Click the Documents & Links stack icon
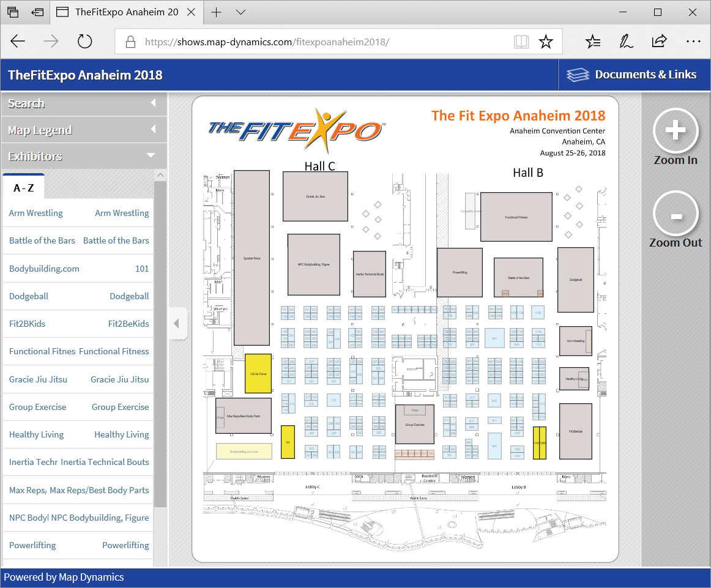 (x=578, y=75)
